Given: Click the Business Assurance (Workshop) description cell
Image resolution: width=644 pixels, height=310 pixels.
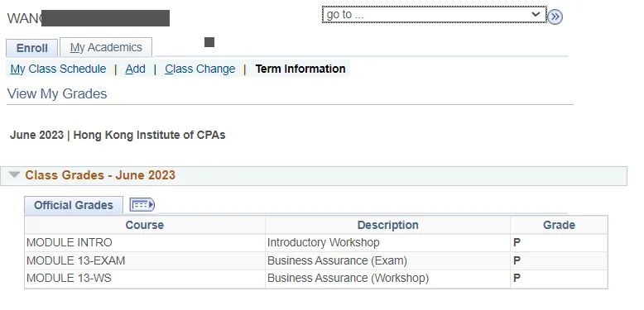Looking at the screenshot, I should 387,279.
